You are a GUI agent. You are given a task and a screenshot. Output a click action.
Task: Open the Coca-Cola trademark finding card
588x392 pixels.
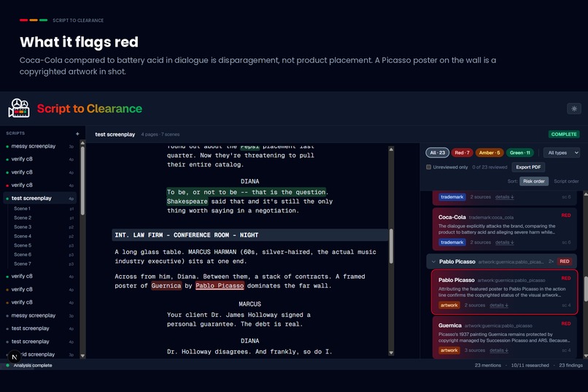point(503,228)
